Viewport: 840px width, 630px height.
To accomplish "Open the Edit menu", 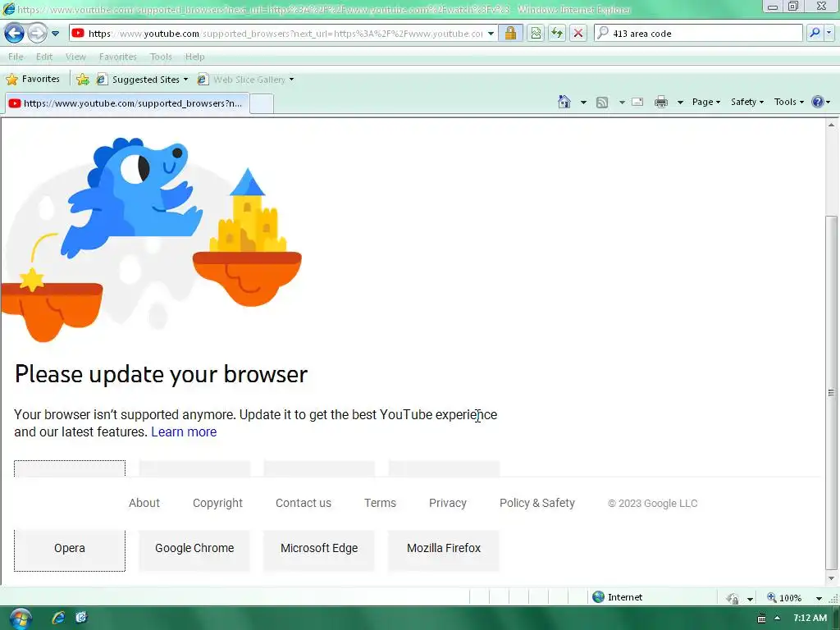I will [x=44, y=57].
